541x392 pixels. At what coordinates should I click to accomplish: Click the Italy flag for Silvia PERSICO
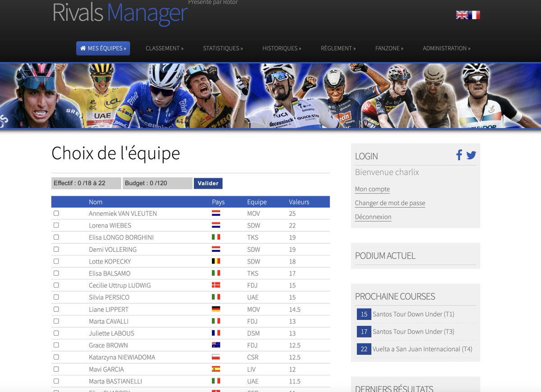pyautogui.click(x=216, y=297)
